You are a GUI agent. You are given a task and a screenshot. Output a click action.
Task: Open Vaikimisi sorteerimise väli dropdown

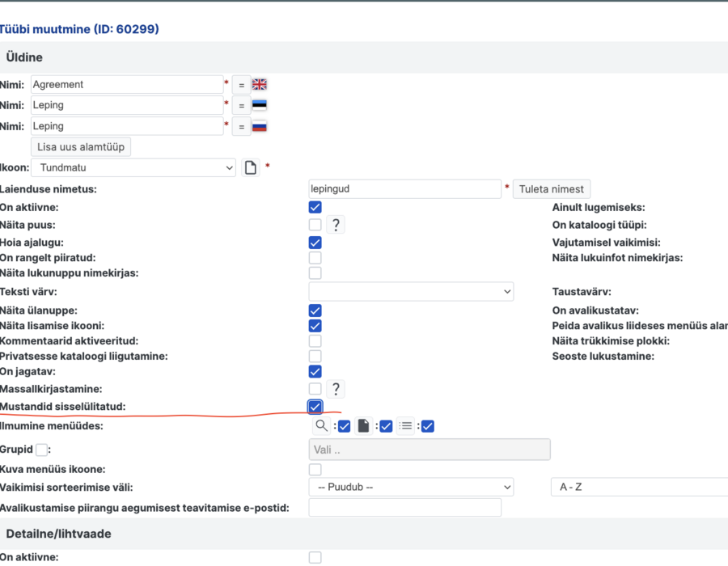pos(411,487)
